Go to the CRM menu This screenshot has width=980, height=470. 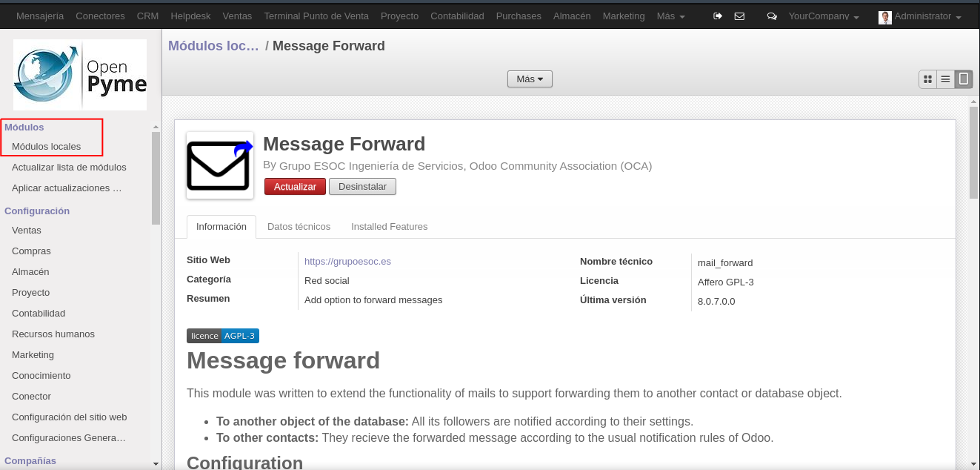pos(147,16)
